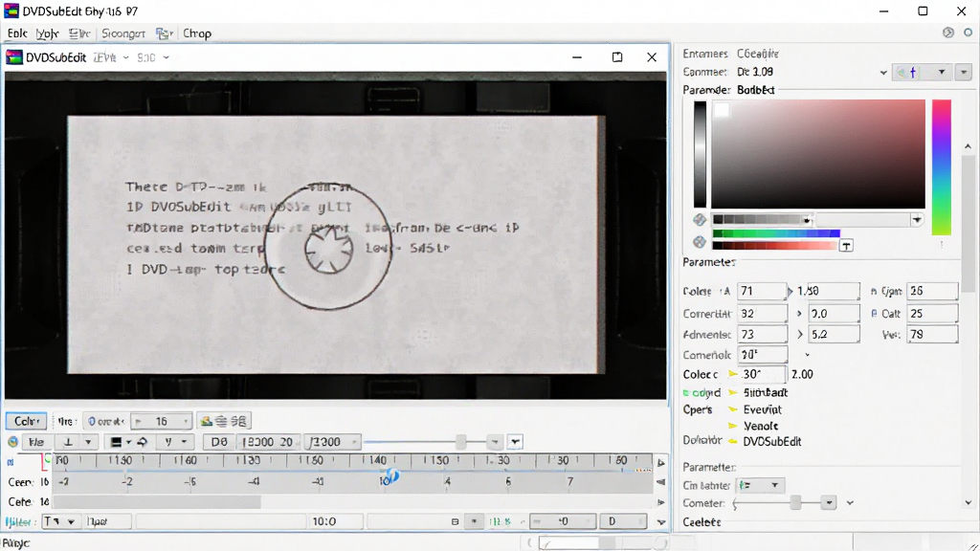980x551 pixels.
Task: Click the upper round palette icon below color picker
Action: [x=700, y=220]
